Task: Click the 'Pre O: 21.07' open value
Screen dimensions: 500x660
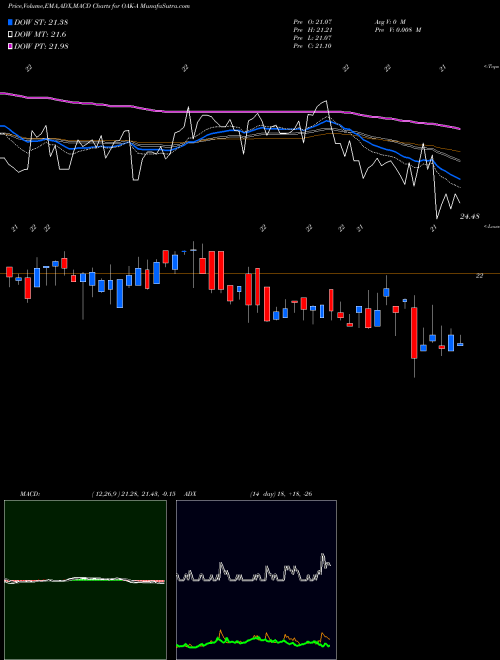Action: point(313,21)
